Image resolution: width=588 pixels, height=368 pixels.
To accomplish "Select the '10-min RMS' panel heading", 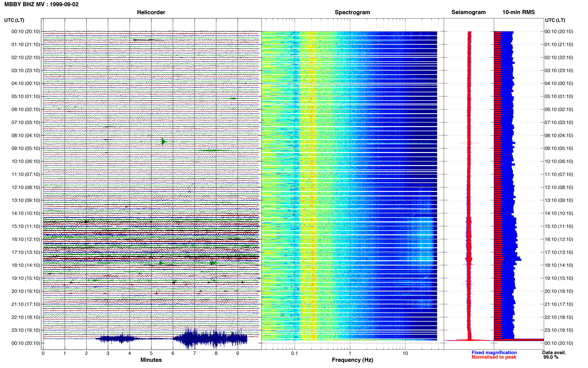I will tap(518, 12).
